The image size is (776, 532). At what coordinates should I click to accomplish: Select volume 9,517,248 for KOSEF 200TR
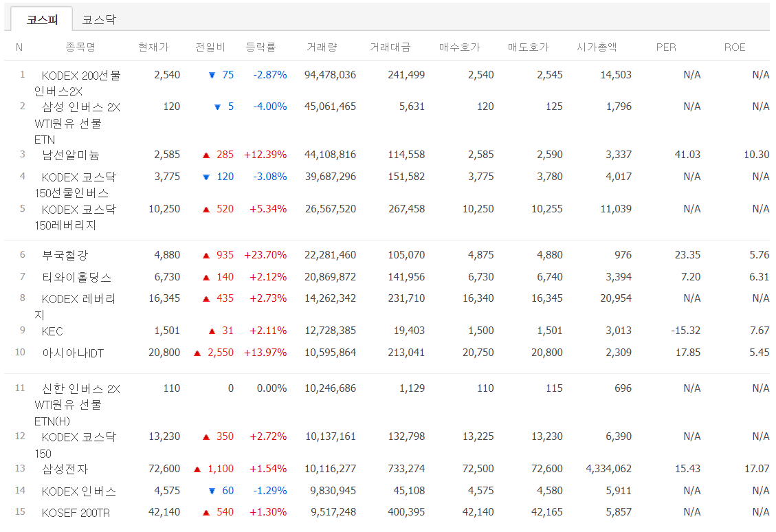point(333,512)
